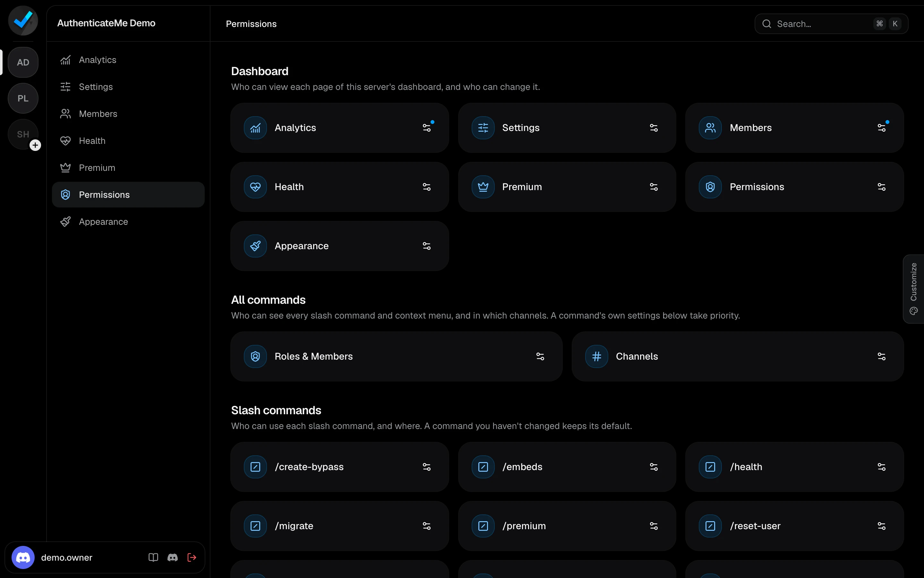Click the Roles & Members card label

pyautogui.click(x=313, y=356)
